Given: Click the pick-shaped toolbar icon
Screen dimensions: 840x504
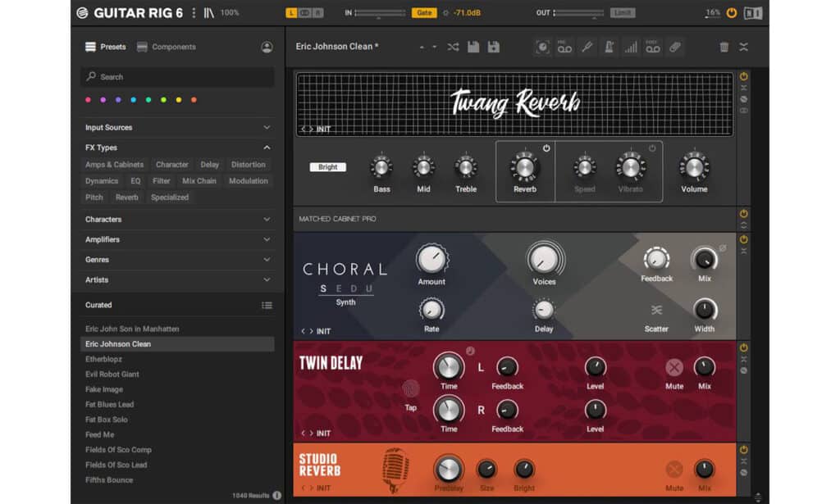Looking at the screenshot, I should 675,47.
